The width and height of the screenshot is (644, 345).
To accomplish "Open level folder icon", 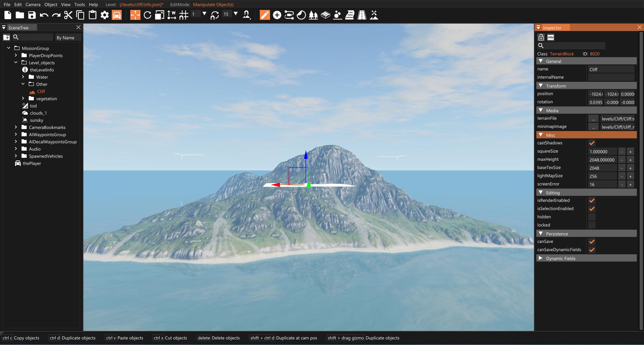I will 20,15.
